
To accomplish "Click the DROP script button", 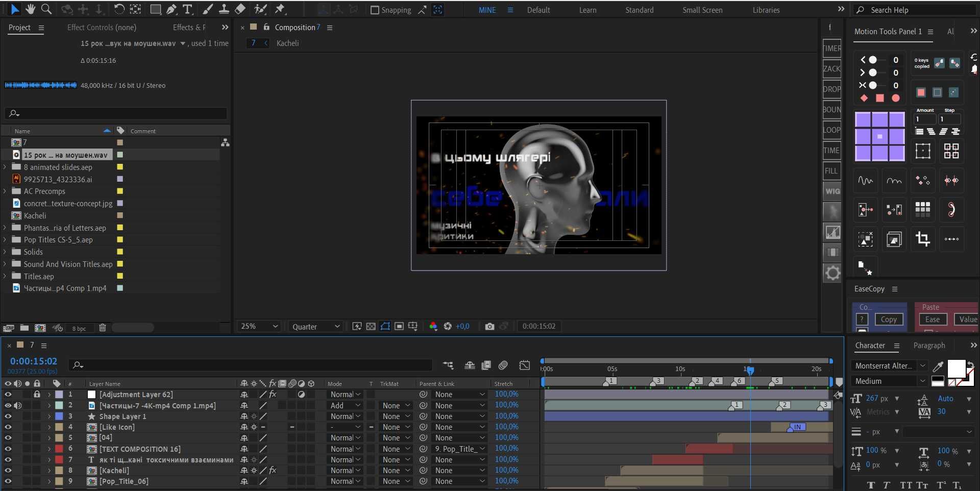I will click(x=832, y=89).
